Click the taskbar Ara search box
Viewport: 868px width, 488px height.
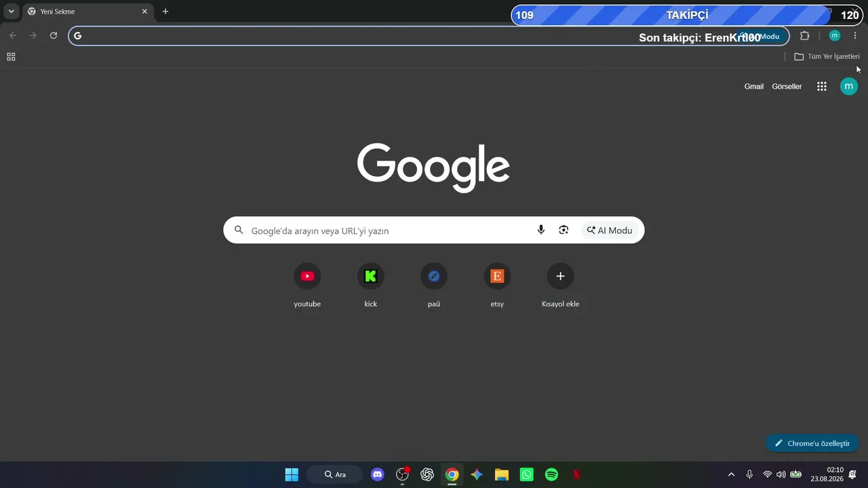[334, 474]
